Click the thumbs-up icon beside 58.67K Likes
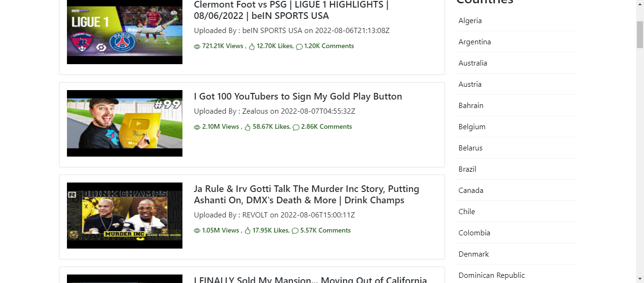Screen dimensions: 644x283 pos(248,127)
